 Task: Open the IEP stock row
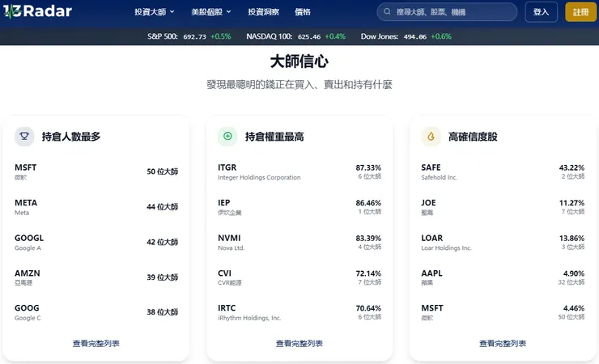tap(299, 207)
